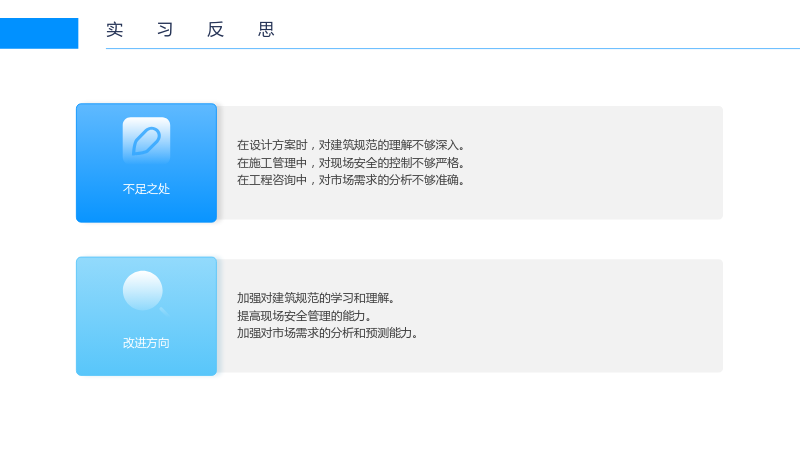Click the text 加强对建筑规范的学习和理解

tap(316, 298)
